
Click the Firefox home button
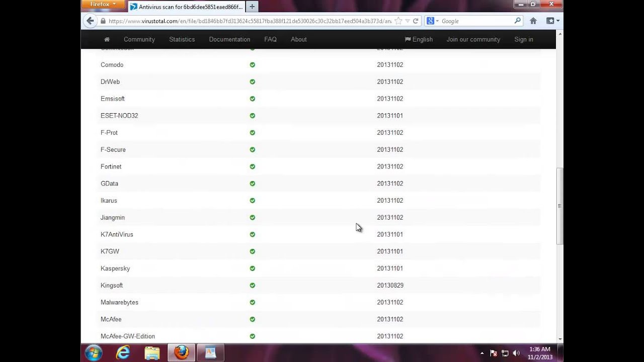(x=533, y=21)
